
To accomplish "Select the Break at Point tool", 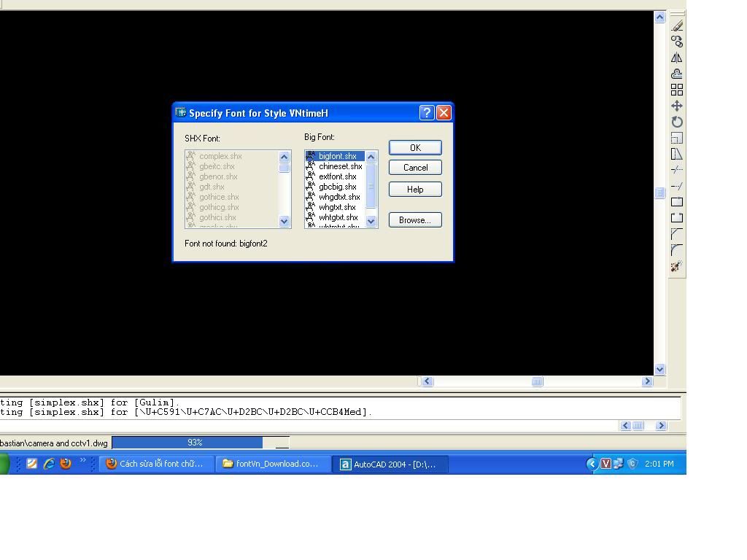I will click(x=677, y=202).
